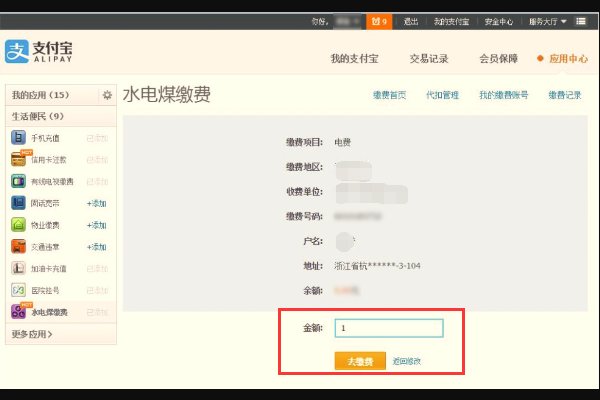Viewport: 600px width, 400px height.
Task: Open the 医院挂号 hospital registration icon
Action: click(18, 290)
